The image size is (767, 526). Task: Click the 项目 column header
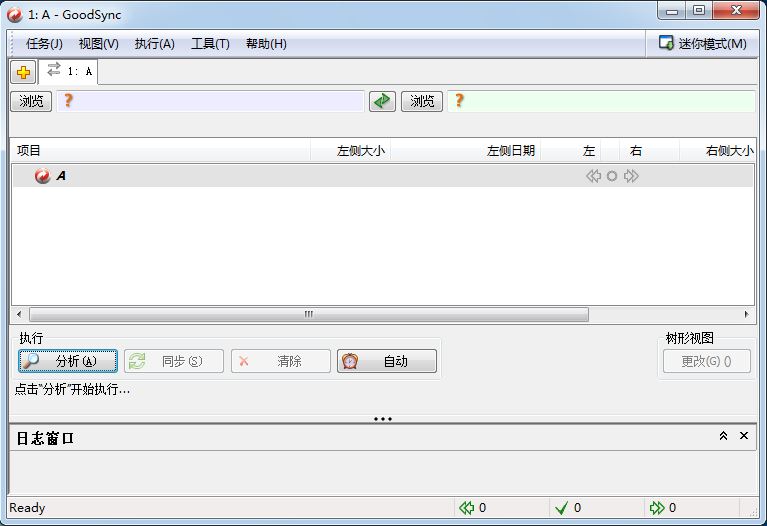click(161, 150)
